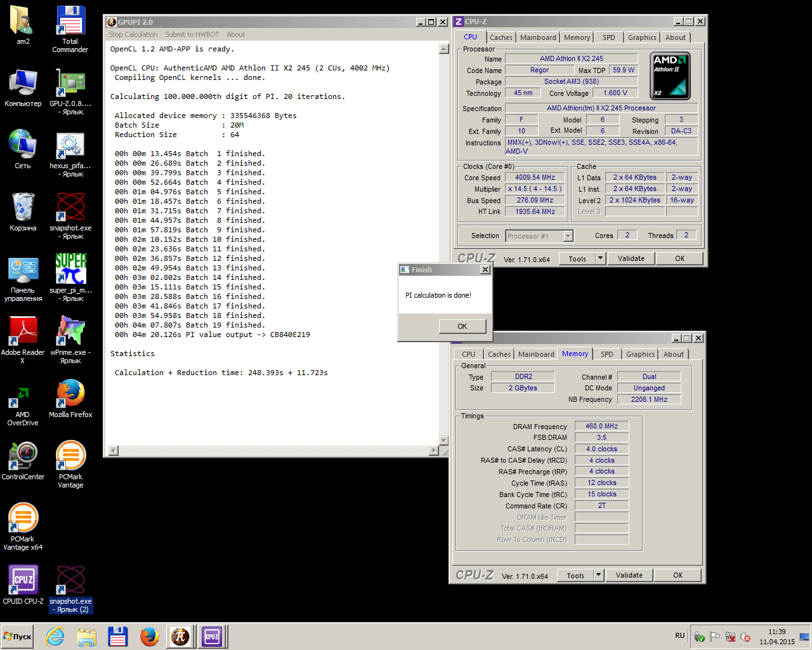The image size is (812, 650).
Task: Open Панель управления desktop icon
Action: point(23,278)
